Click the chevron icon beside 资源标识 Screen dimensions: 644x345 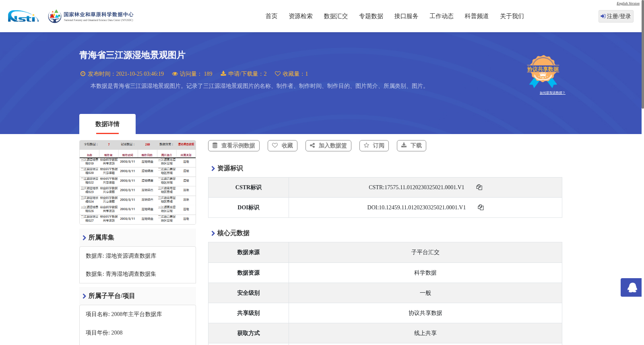tap(213, 169)
